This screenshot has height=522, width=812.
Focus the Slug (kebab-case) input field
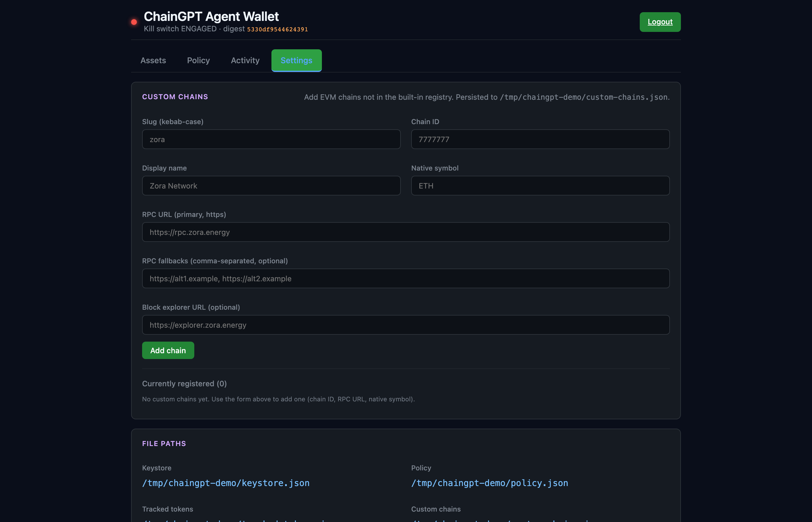[x=271, y=139]
